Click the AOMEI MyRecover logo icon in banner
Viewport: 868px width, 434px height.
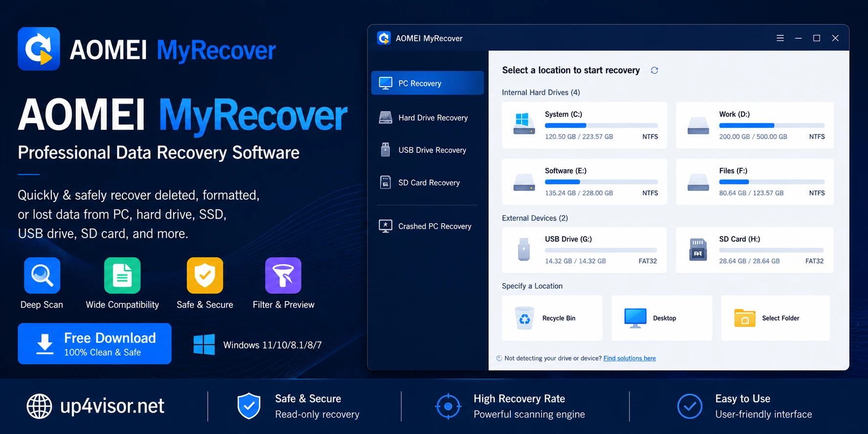pyautogui.click(x=39, y=49)
